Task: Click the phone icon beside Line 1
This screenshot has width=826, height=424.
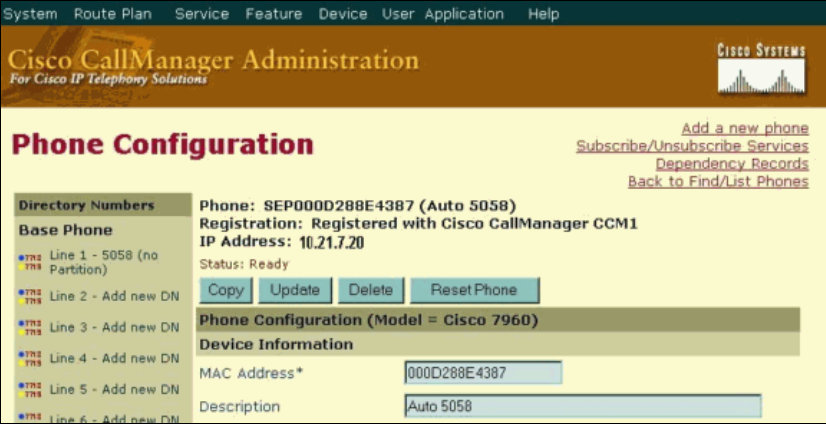Action: click(x=30, y=262)
